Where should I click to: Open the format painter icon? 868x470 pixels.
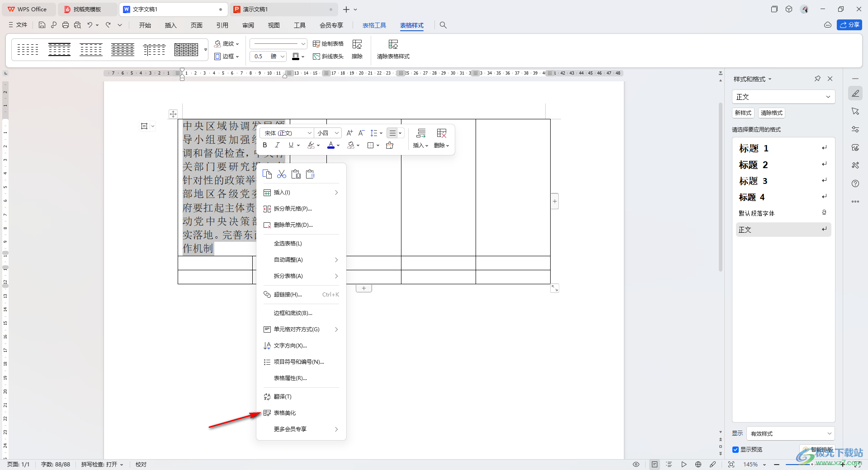pos(390,145)
